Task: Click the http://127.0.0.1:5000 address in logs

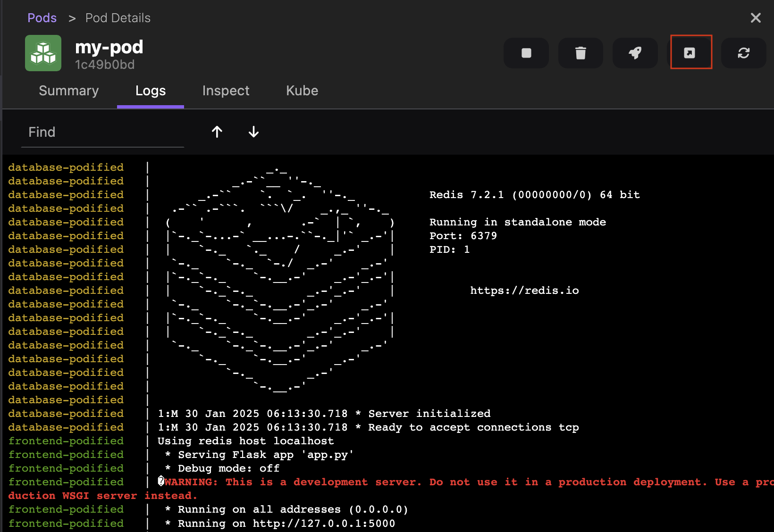Action: click(x=324, y=524)
